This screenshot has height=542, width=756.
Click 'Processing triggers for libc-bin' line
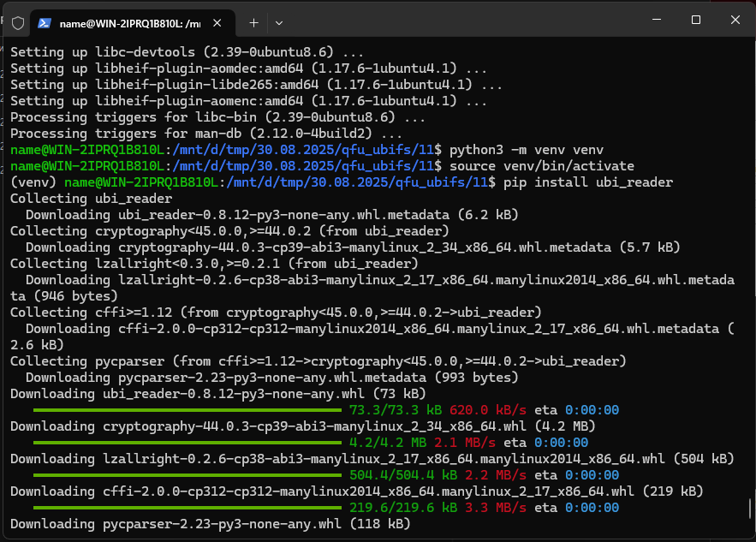218,117
